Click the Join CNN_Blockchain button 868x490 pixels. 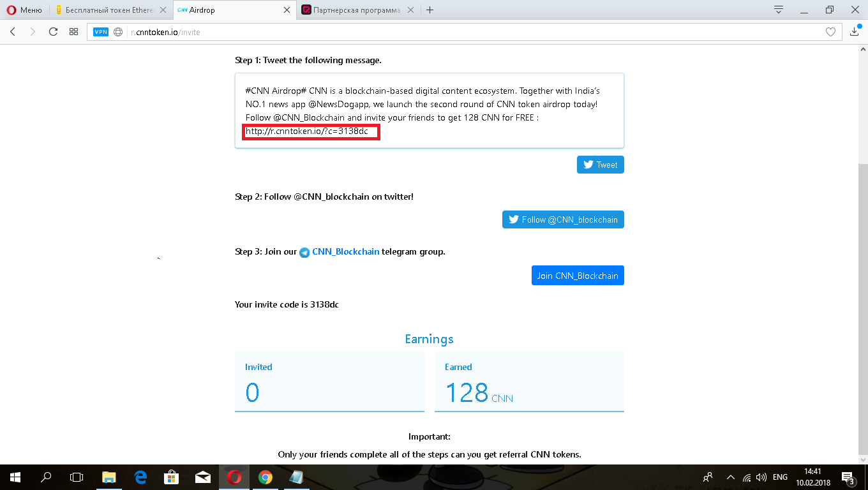(578, 276)
